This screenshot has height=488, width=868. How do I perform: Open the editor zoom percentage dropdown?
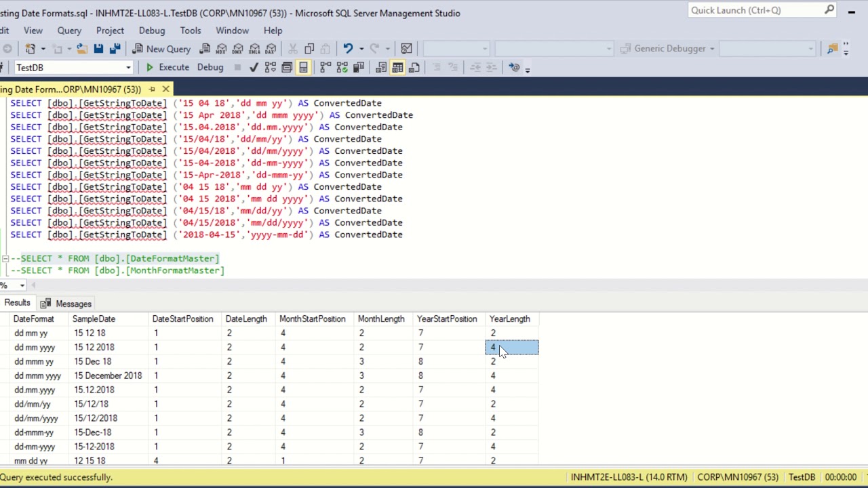22,285
